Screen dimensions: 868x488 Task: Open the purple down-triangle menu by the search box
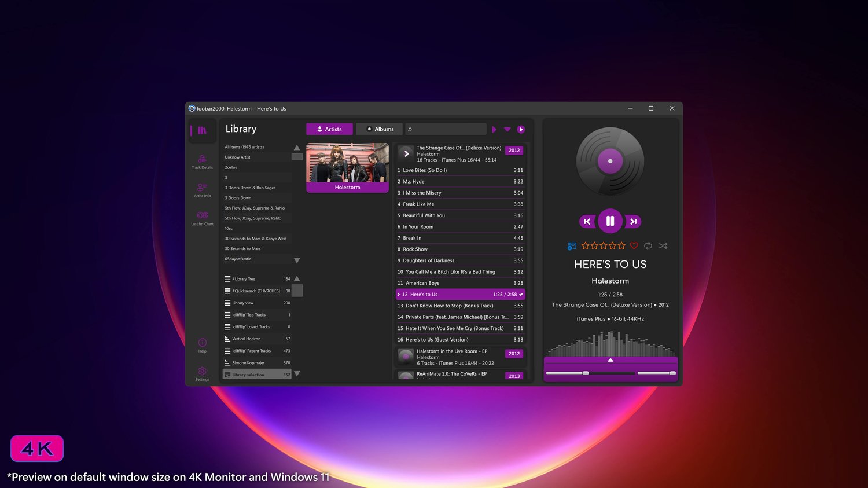click(507, 129)
